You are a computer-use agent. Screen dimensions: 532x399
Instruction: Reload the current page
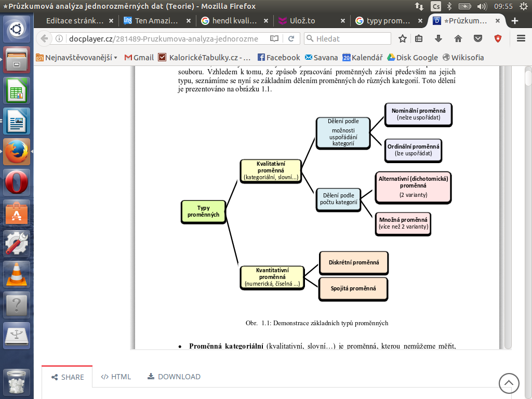291,39
